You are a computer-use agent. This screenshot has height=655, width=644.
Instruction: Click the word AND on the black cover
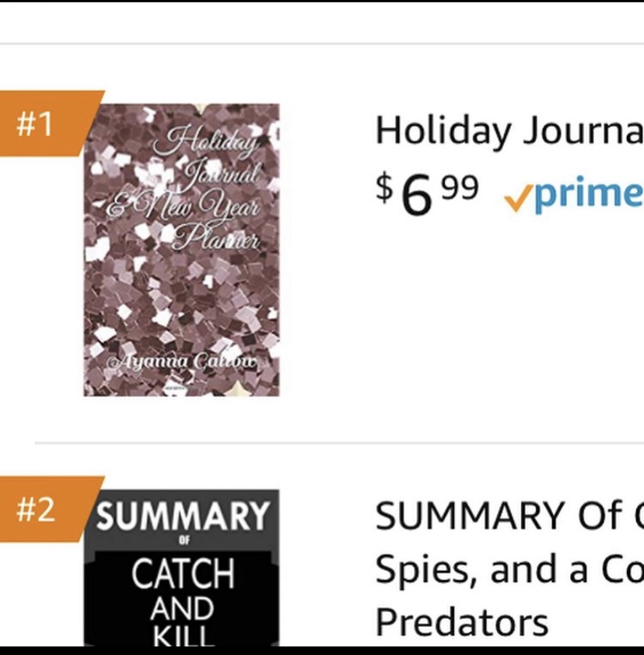184,609
